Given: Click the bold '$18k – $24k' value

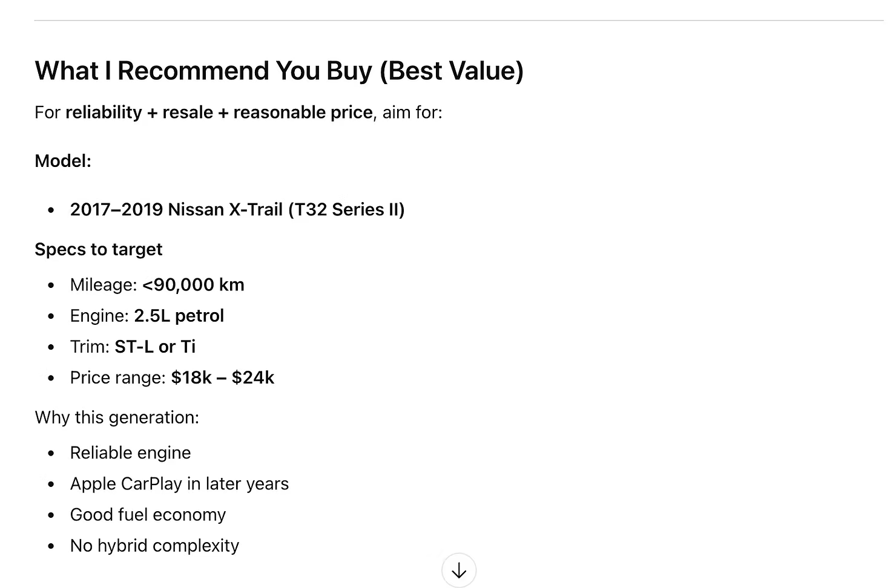Looking at the screenshot, I should click(223, 377).
